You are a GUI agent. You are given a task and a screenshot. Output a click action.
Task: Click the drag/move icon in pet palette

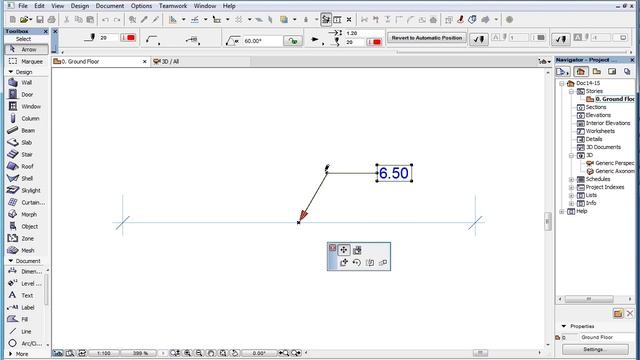(x=344, y=250)
